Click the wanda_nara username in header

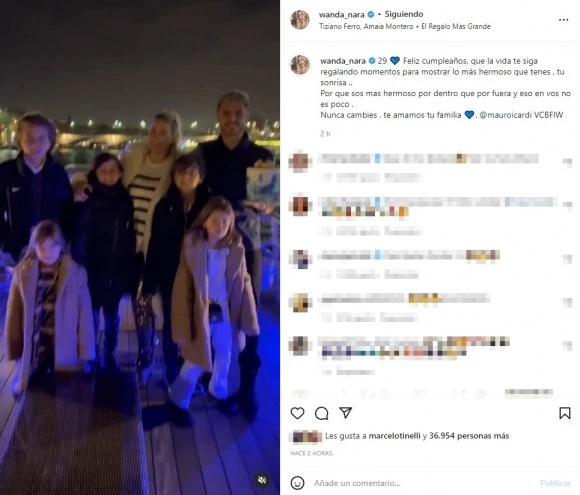click(x=341, y=14)
